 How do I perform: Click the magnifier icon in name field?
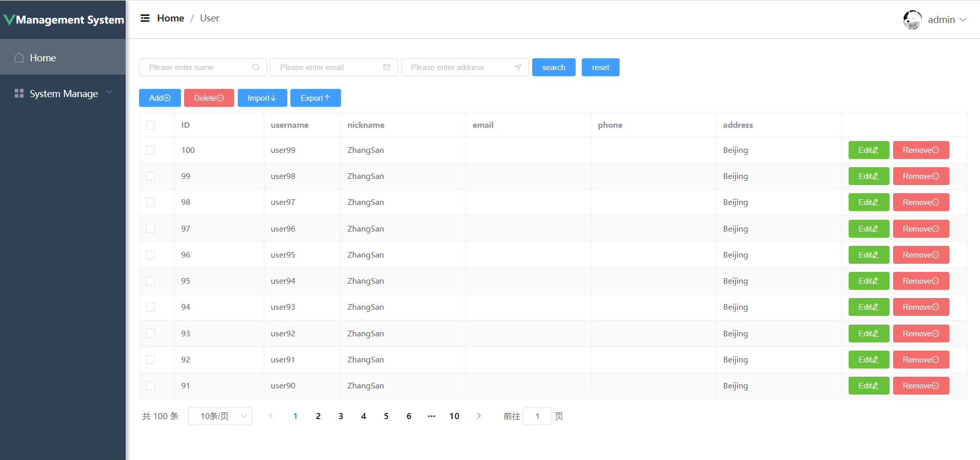pyautogui.click(x=256, y=67)
